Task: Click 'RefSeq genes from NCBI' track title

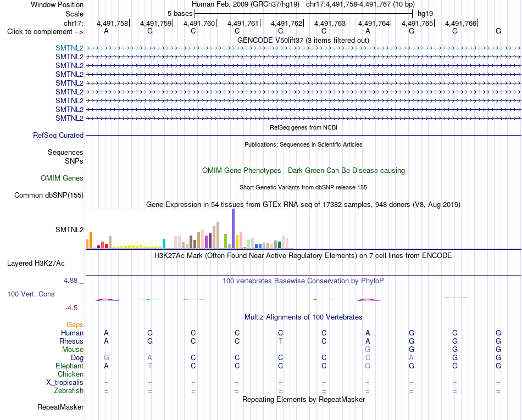Action: click(303, 127)
